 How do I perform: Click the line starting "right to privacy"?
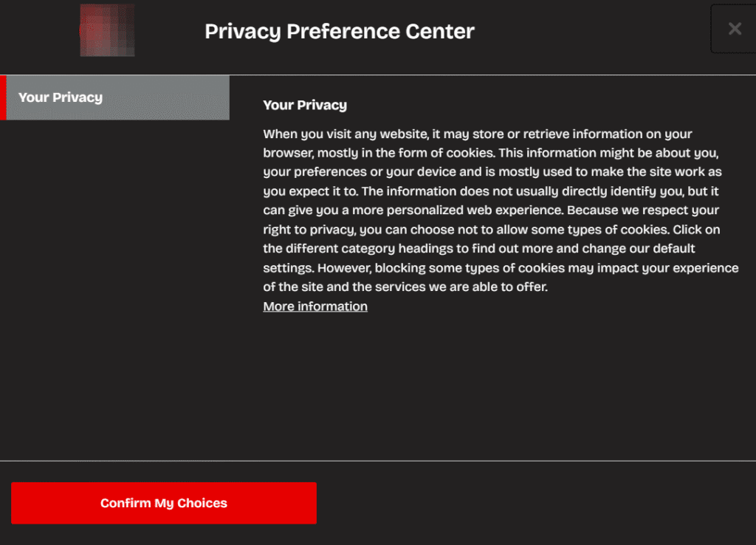pyautogui.click(x=492, y=230)
